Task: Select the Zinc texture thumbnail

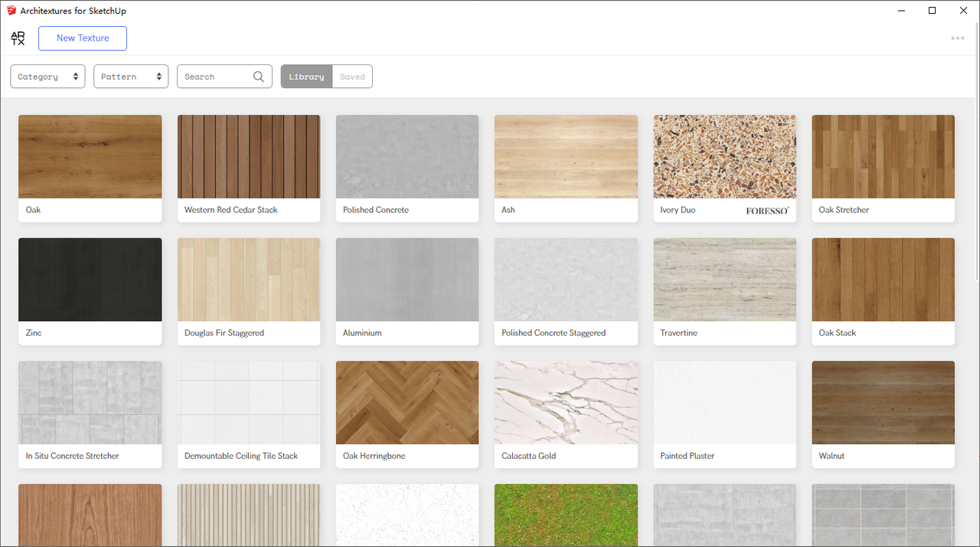Action: pyautogui.click(x=90, y=280)
